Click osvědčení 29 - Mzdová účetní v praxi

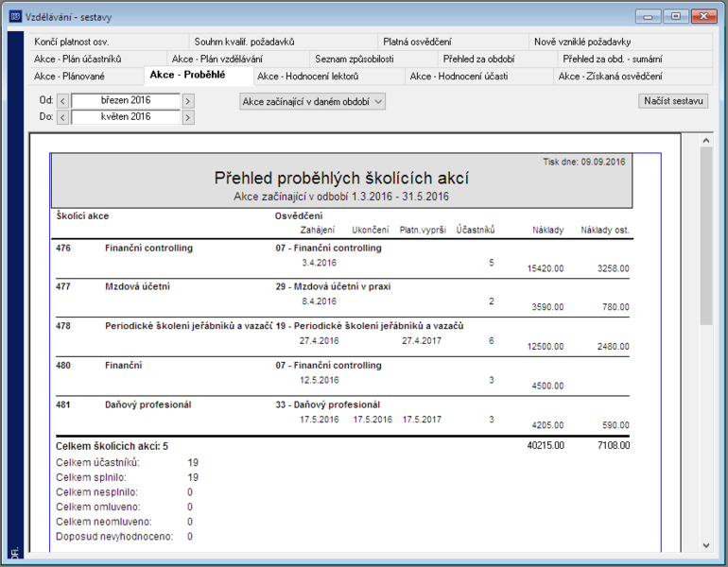(x=333, y=286)
